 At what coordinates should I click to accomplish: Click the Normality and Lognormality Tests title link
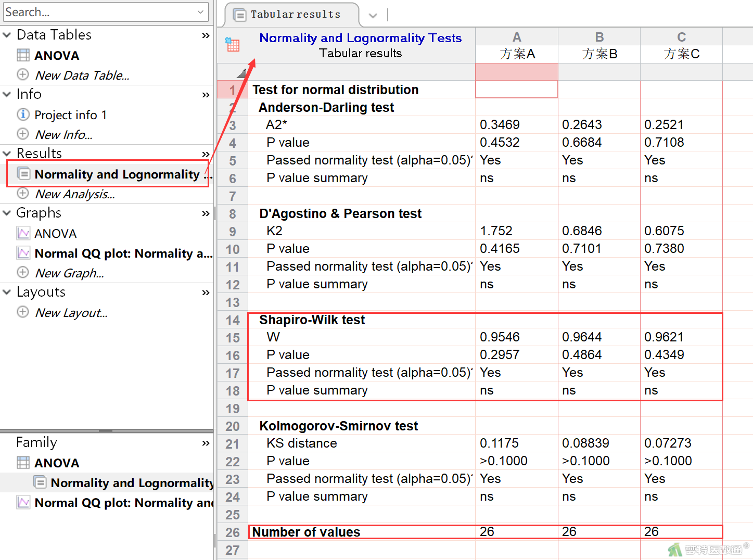360,38
